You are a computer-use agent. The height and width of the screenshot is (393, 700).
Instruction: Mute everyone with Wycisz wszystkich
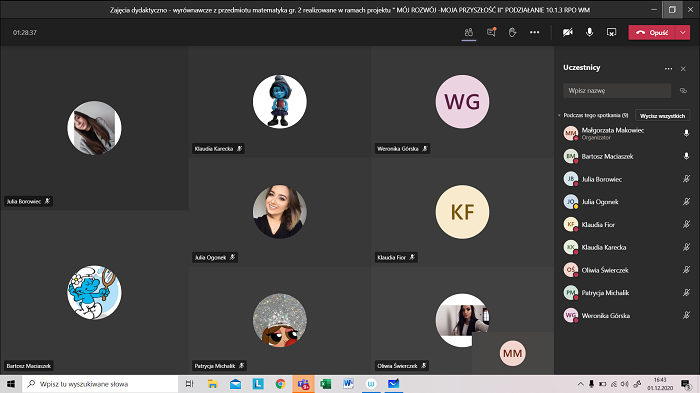coord(662,116)
